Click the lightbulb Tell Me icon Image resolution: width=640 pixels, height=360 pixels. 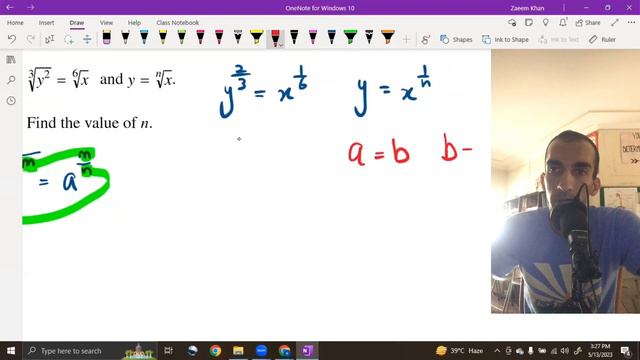546,23
